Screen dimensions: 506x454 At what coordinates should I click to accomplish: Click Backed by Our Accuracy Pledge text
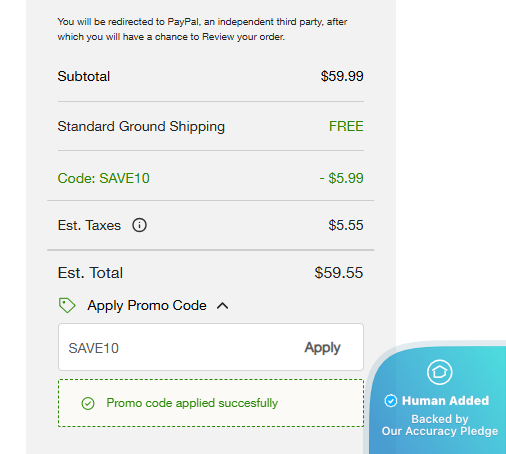click(x=440, y=425)
